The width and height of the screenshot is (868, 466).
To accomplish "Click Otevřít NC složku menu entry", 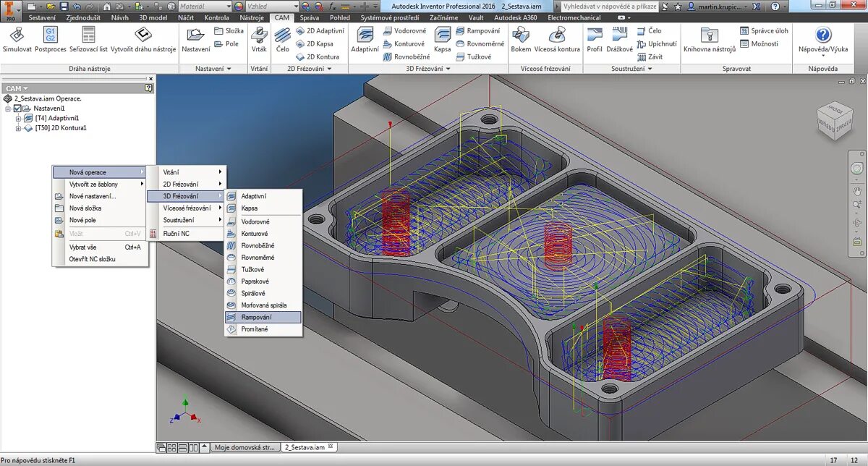I will pos(101,259).
